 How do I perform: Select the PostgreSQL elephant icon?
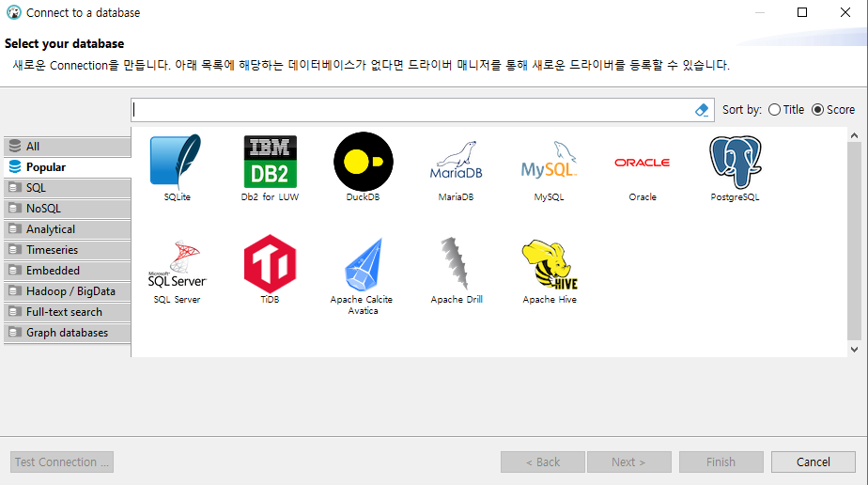(736, 162)
